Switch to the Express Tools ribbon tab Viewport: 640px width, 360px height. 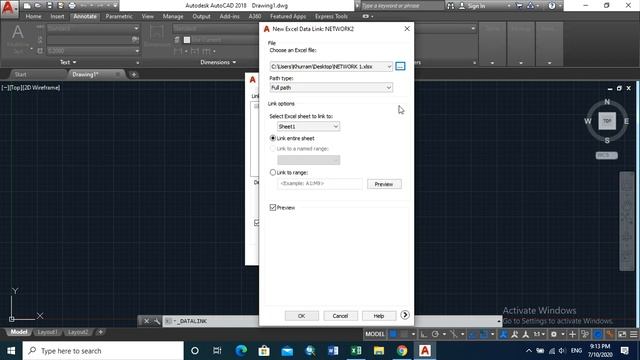(331, 16)
